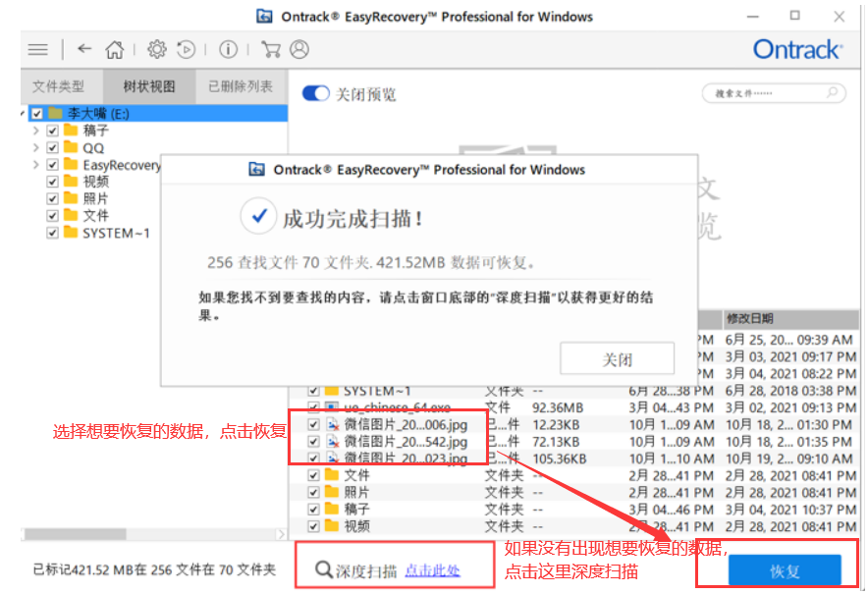Viewport: 868px width, 594px height.
Task: Open settings with the gear icon
Action: click(157, 50)
